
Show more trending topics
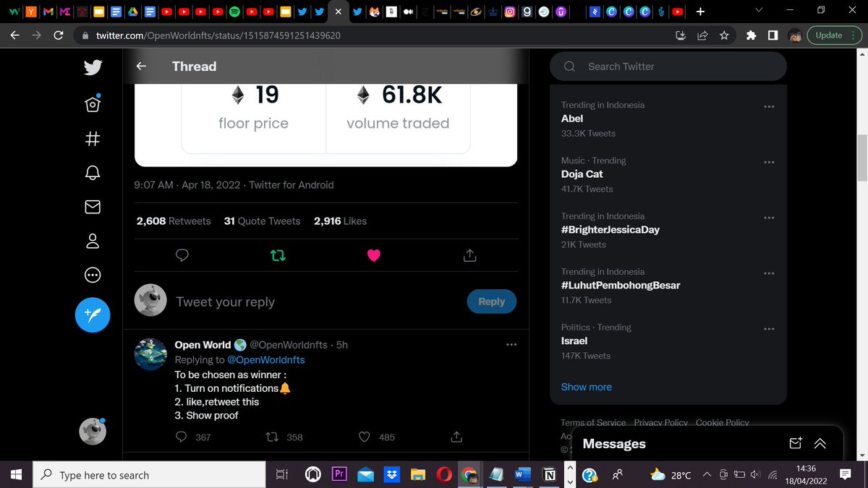pos(586,387)
